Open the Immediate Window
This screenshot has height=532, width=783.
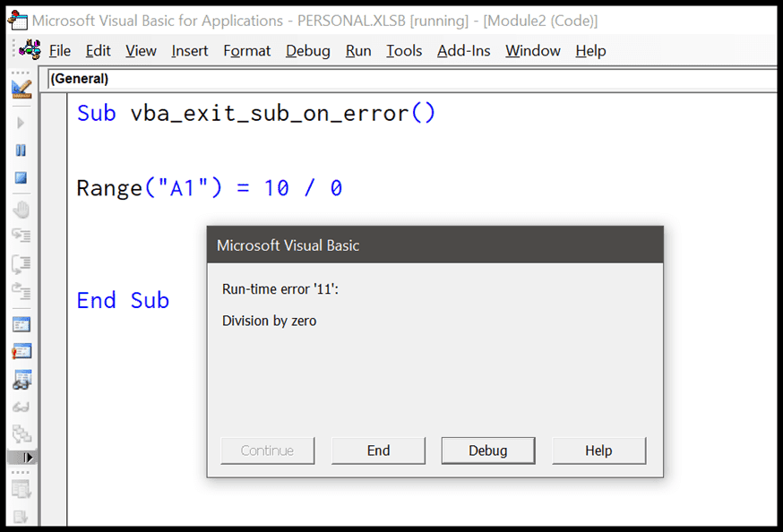tap(20, 350)
